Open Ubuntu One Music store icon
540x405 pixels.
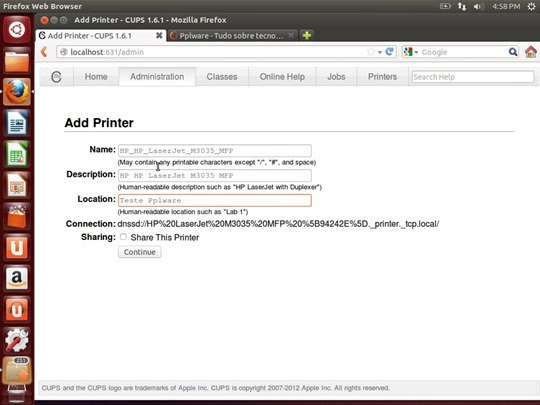coord(17,309)
